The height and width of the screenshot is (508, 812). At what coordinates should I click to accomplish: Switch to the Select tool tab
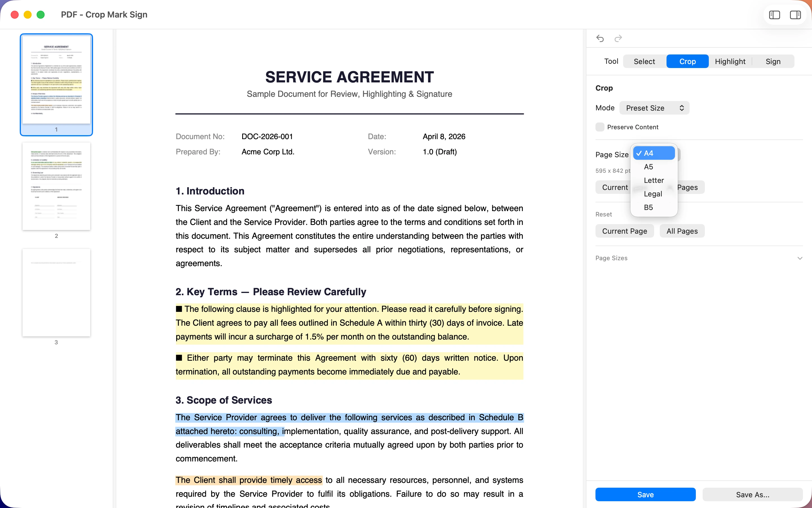(644, 62)
